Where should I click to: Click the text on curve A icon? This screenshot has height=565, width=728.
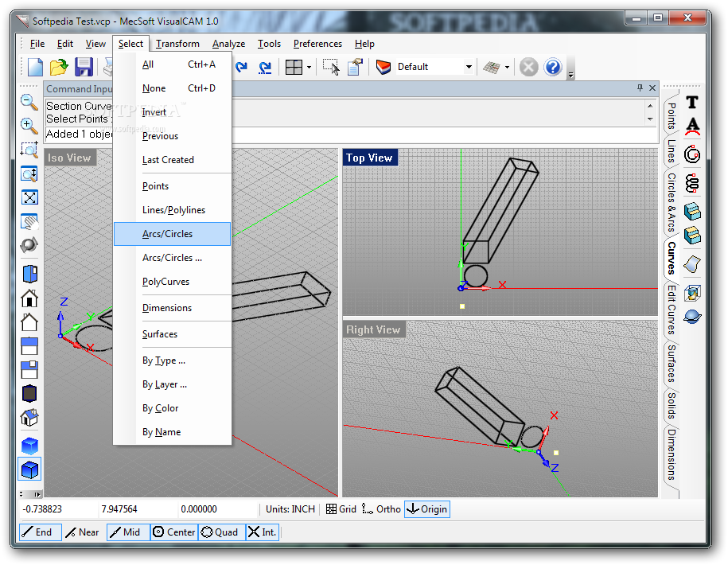pos(692,127)
